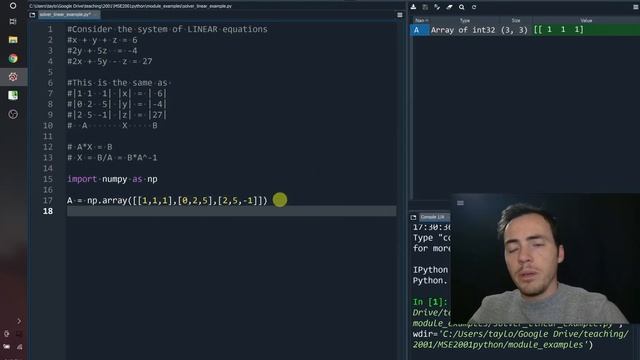
Task: Place cursor on empty highlighted line 18
Action: pyautogui.click(x=231, y=211)
